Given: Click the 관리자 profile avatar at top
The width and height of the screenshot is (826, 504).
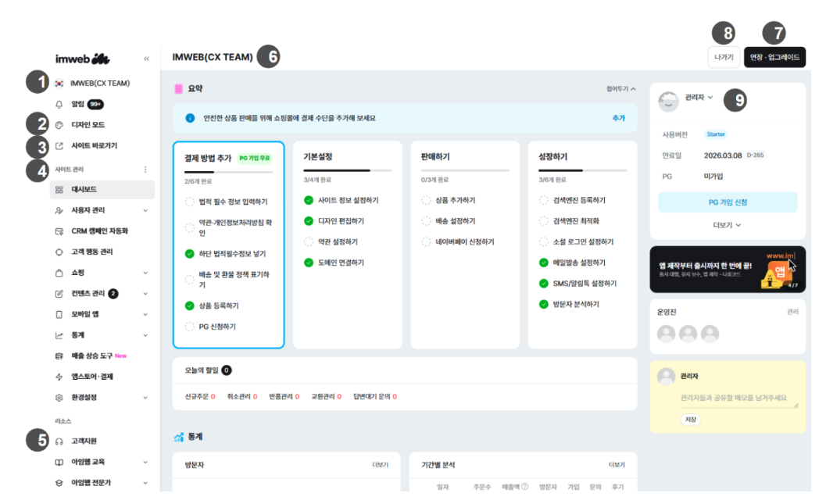Looking at the screenshot, I should click(668, 100).
